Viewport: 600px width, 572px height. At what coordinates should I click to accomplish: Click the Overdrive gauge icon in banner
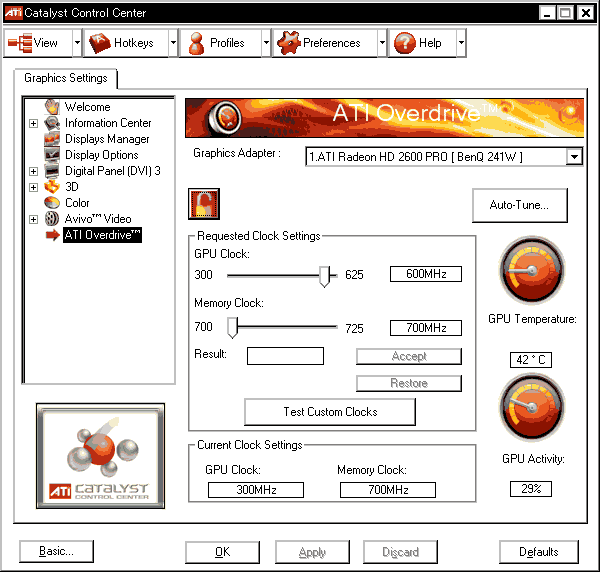pyautogui.click(x=225, y=117)
